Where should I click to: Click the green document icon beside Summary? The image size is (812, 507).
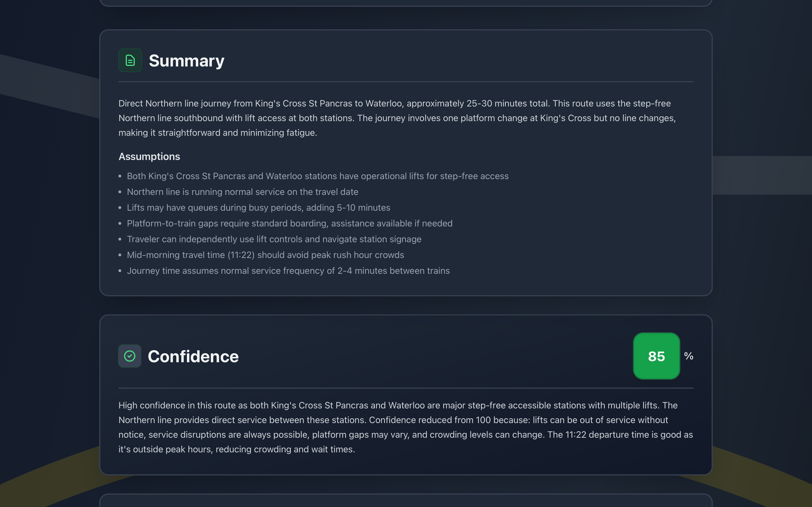[x=130, y=60]
